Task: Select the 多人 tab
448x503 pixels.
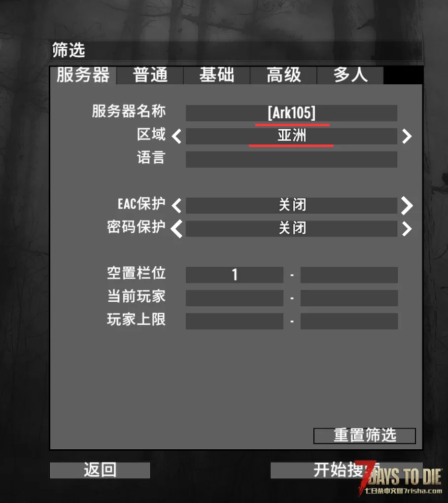Action: [350, 75]
